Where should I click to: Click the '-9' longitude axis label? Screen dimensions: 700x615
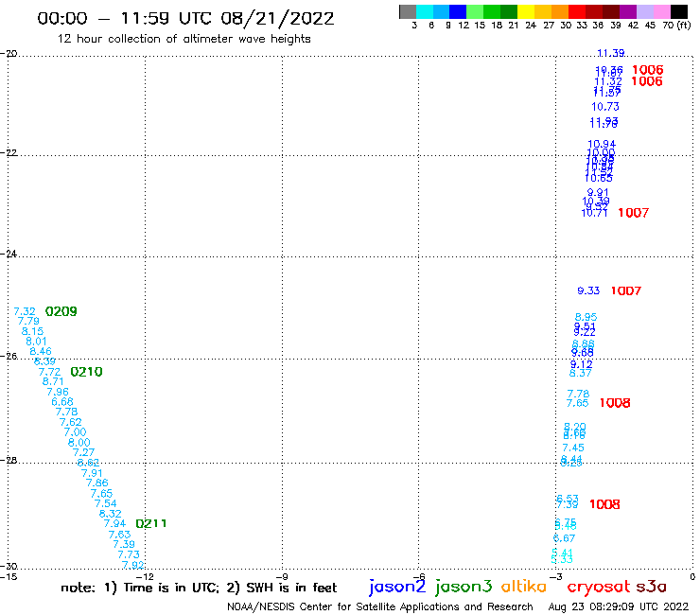pyautogui.click(x=282, y=576)
